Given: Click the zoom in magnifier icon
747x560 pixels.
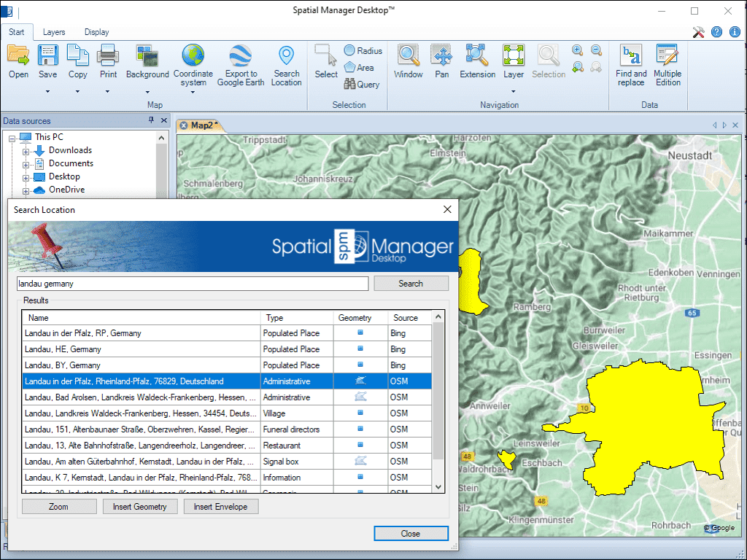Looking at the screenshot, I should 578,50.
